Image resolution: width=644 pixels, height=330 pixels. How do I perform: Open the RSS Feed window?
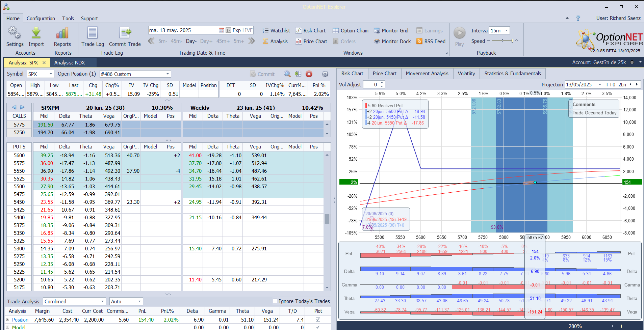click(x=431, y=41)
